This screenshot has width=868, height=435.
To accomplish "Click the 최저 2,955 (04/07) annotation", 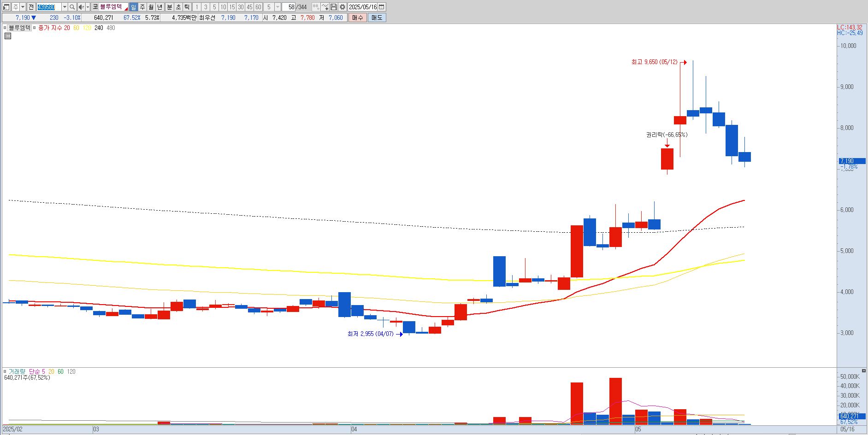I will [x=371, y=334].
